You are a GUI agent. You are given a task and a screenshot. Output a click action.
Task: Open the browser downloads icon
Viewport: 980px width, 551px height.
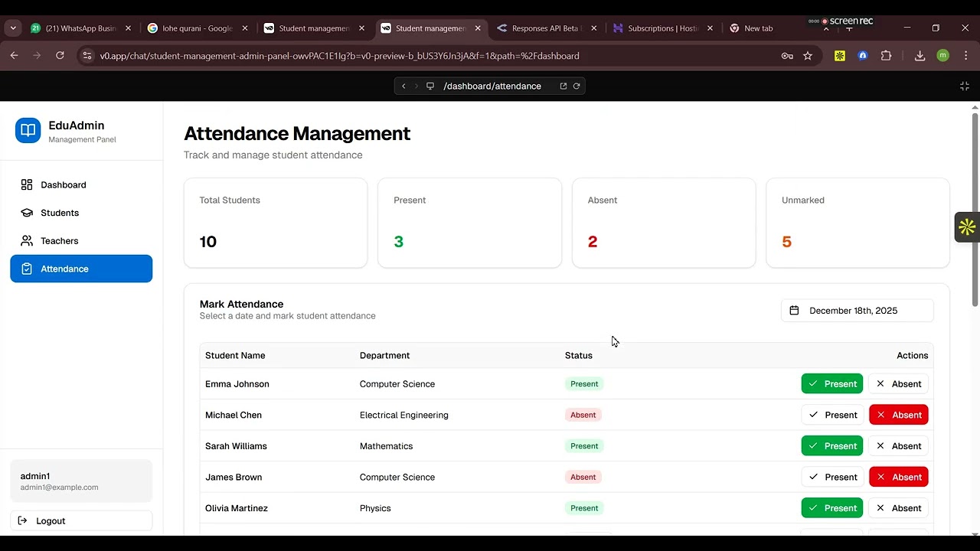click(920, 56)
